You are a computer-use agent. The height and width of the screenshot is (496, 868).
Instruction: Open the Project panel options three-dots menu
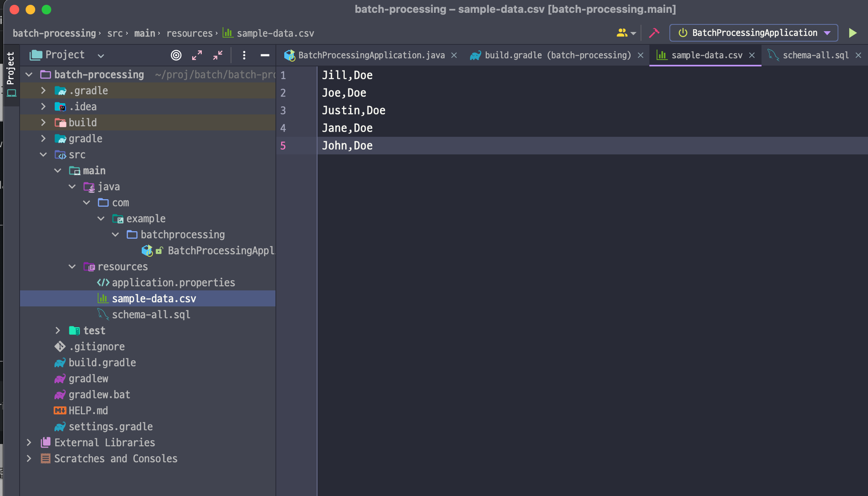pos(244,55)
